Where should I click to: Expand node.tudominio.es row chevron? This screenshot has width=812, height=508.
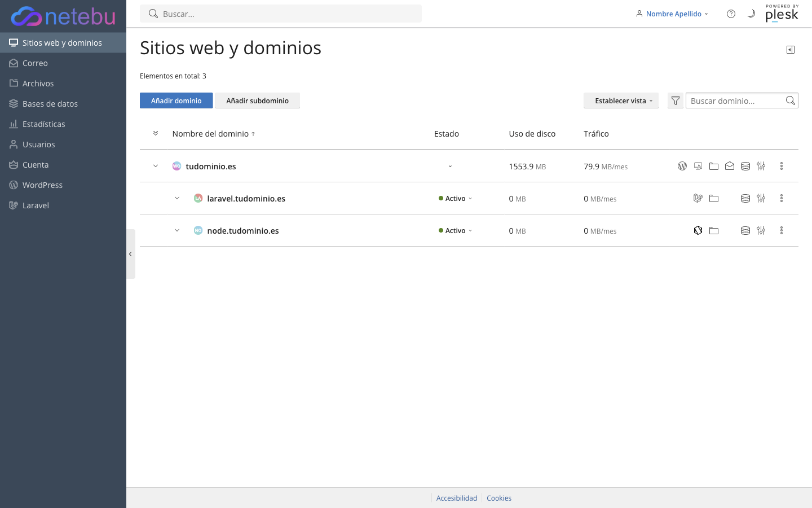(x=177, y=230)
